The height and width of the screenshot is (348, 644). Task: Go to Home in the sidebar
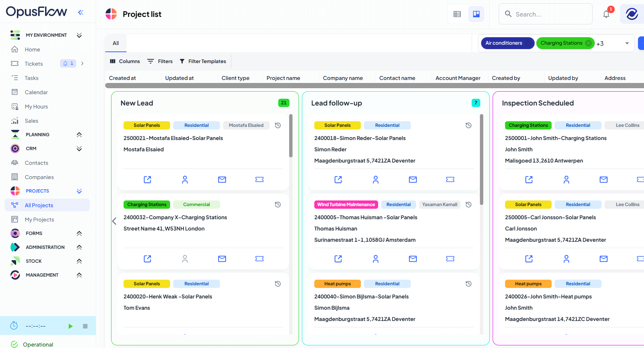(x=32, y=50)
